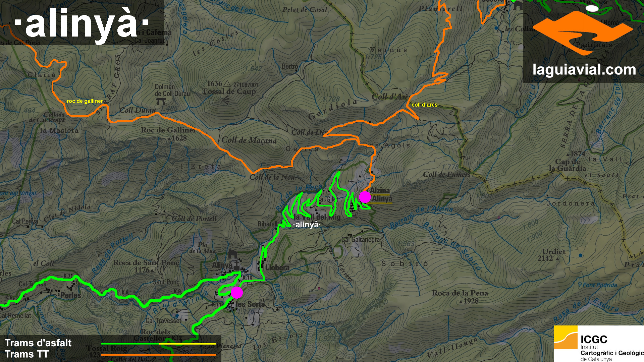
Task: Click the Tossal de Caup summit triangle
Action: coord(227,83)
